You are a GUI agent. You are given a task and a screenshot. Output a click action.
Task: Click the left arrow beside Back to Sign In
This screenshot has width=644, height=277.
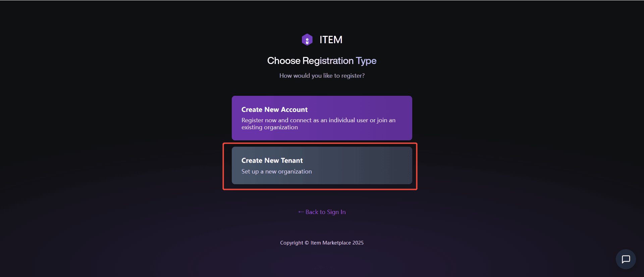point(301,212)
